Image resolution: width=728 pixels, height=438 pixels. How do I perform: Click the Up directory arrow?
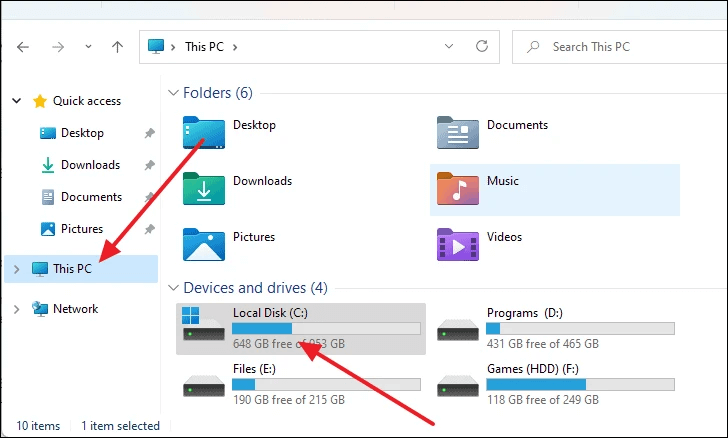[x=117, y=47]
